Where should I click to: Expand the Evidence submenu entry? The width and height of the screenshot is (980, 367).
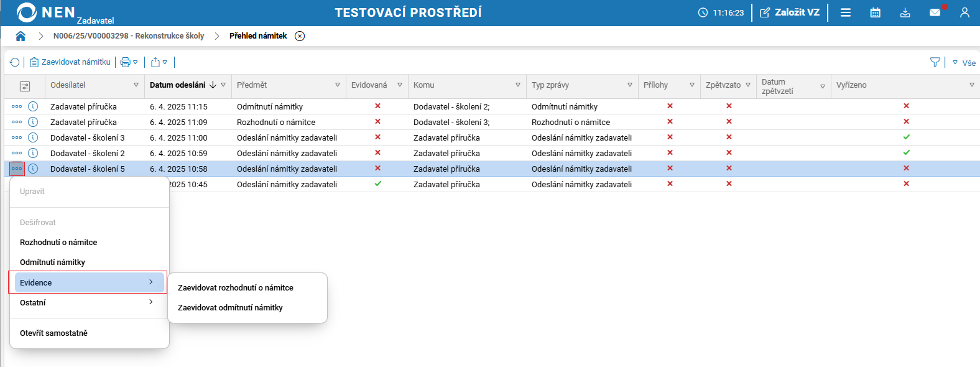tap(90, 282)
